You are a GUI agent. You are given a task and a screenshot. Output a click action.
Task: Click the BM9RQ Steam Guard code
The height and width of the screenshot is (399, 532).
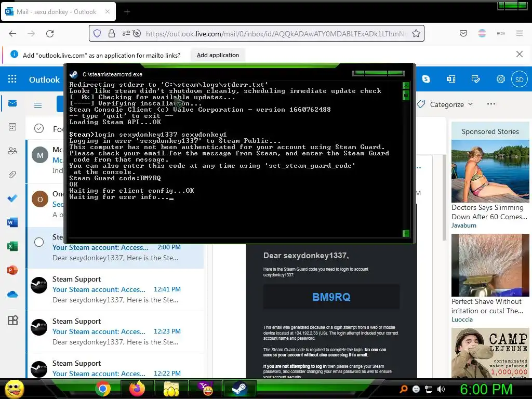[x=331, y=297]
